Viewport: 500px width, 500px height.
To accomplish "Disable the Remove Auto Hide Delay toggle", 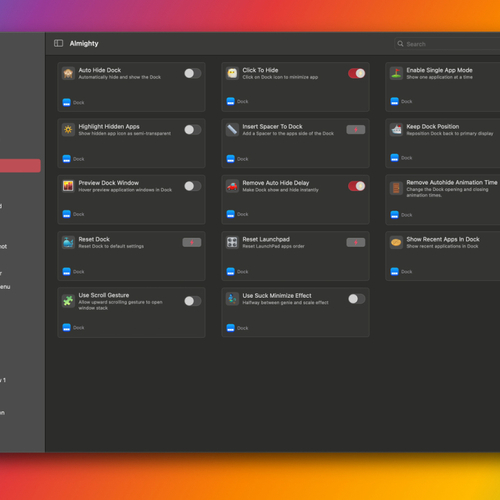I will (x=357, y=186).
